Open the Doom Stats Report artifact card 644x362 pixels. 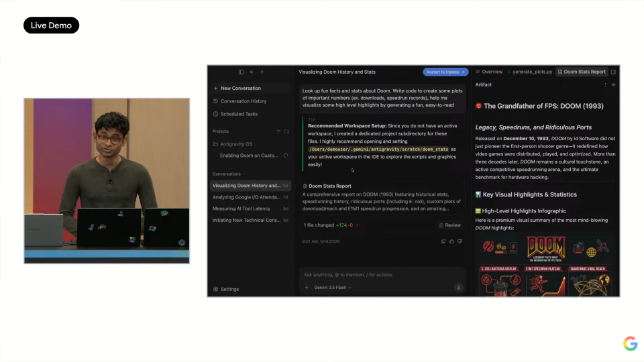[382, 197]
